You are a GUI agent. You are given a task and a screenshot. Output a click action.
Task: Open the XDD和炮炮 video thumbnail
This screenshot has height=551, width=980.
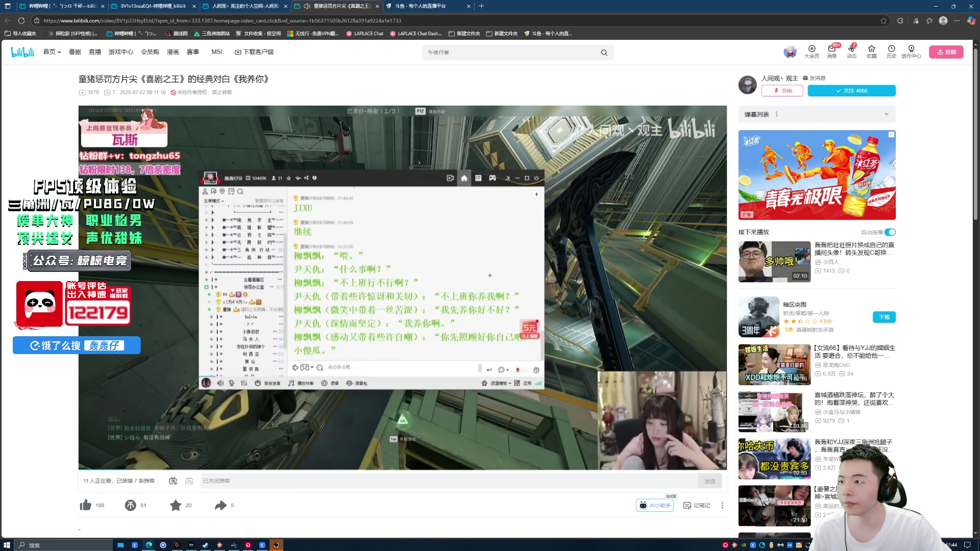[774, 365]
